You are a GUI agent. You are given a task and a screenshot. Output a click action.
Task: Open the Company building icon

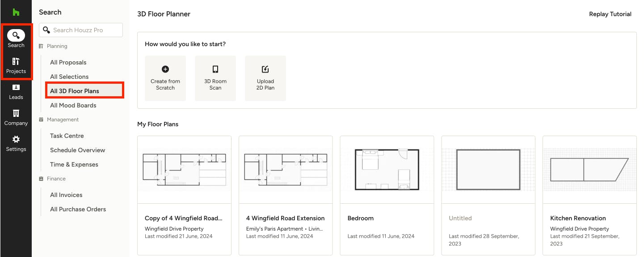[x=16, y=113]
